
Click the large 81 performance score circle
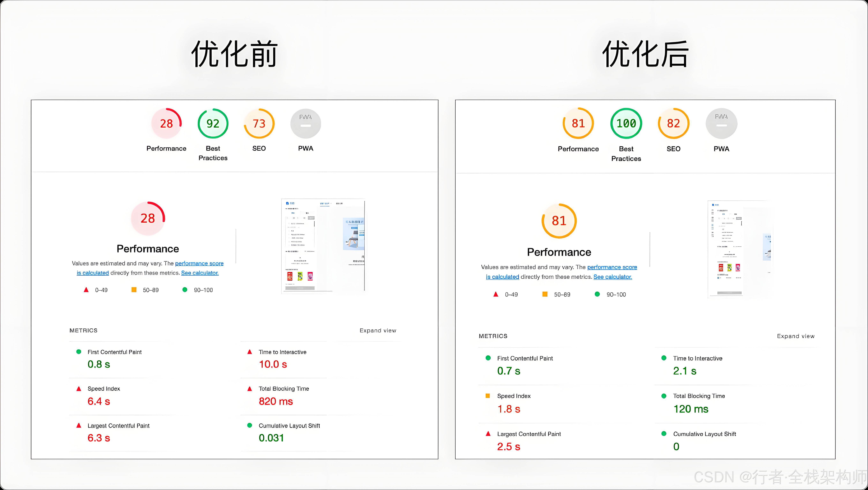tap(559, 221)
